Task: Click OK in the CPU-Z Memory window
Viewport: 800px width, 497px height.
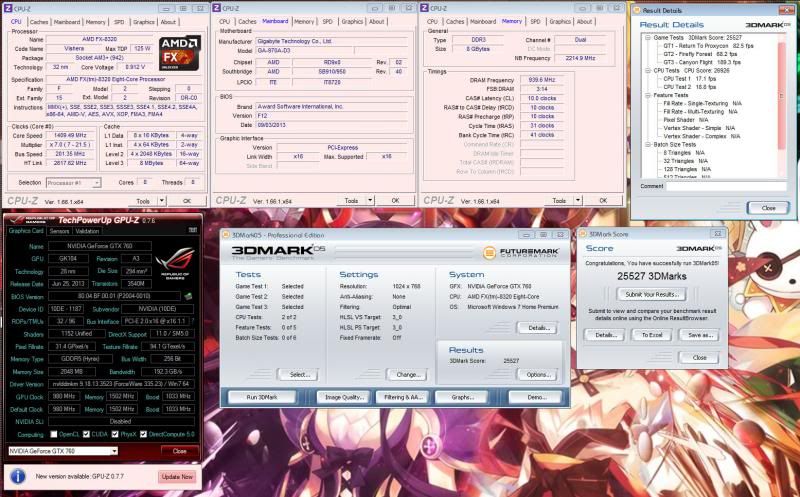Action: [603, 201]
